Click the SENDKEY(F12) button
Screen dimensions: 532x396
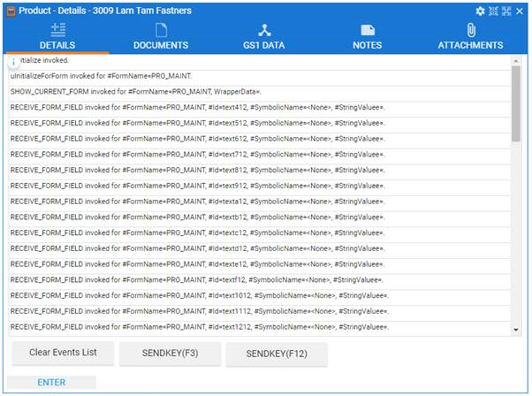tap(277, 354)
